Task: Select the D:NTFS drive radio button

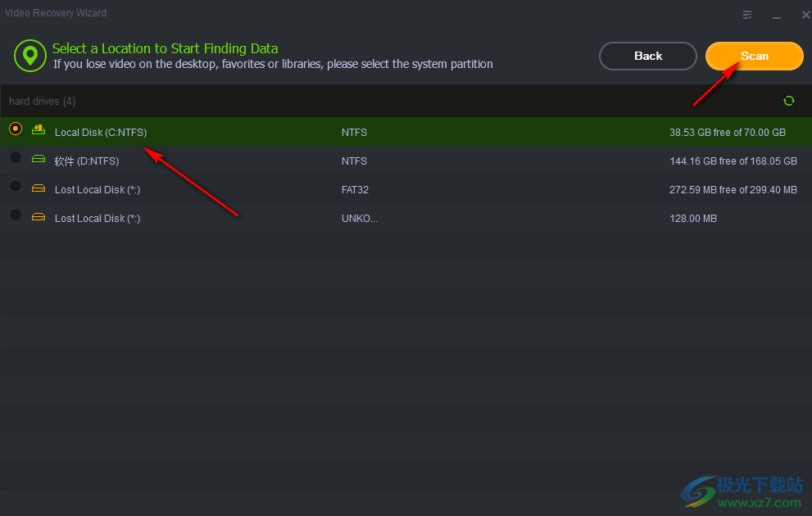Action: [16, 158]
